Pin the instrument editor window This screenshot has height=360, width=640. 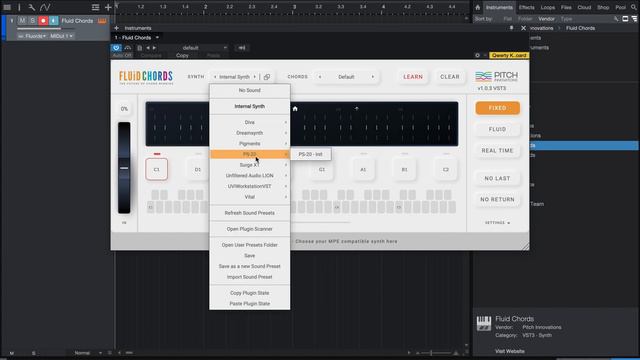(x=511, y=28)
